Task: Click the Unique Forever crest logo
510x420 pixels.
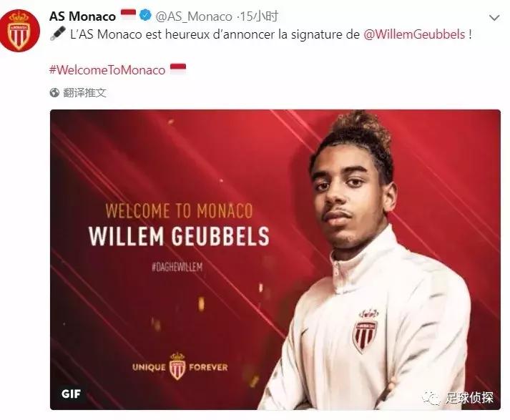Action: [177, 366]
